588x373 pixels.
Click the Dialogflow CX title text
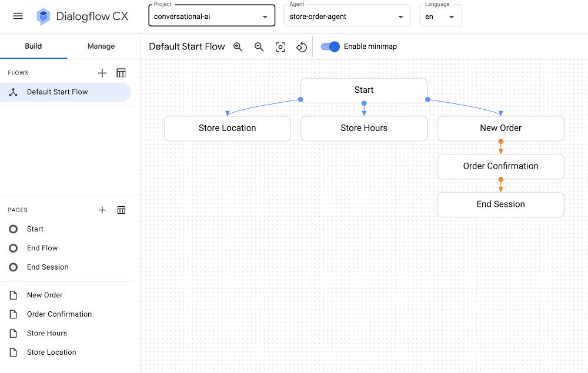tap(92, 16)
